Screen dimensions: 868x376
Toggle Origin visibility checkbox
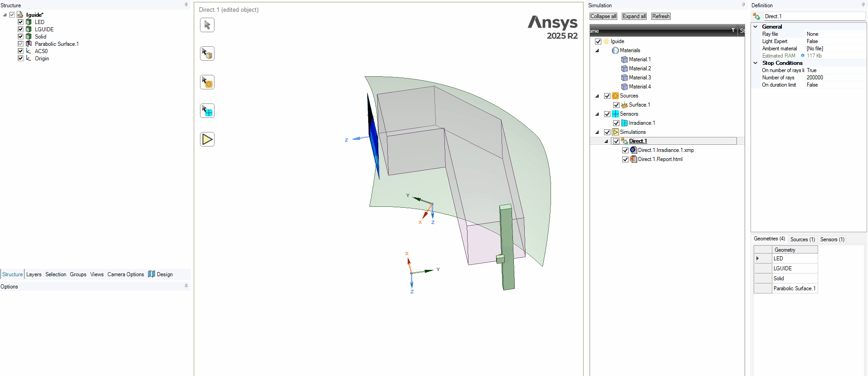[20, 58]
